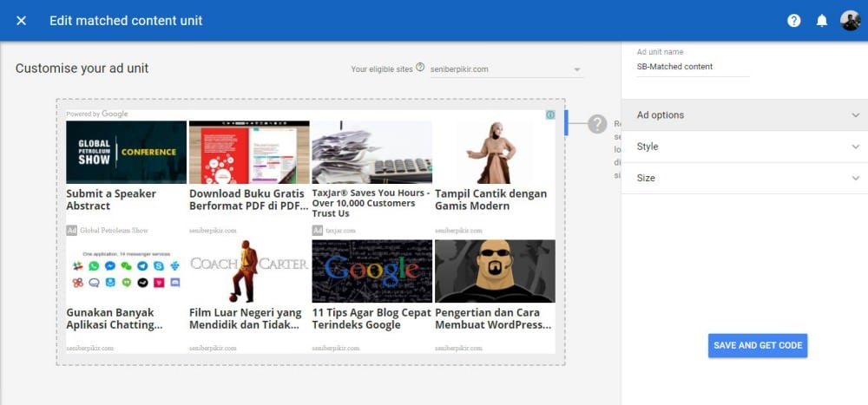868x405 pixels.
Task: Click the 'Your eligible sites' label
Action: pos(382,69)
